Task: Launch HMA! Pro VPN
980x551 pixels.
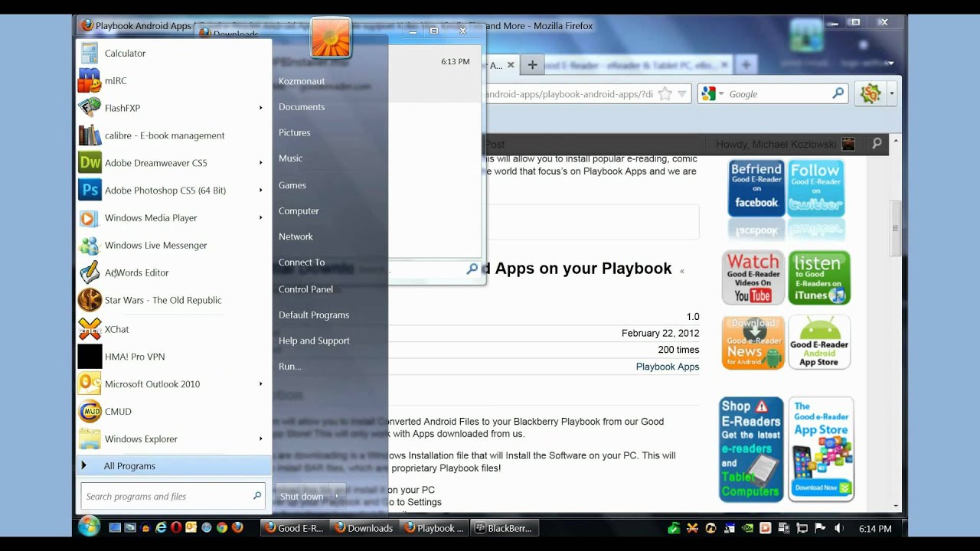Action: click(174, 357)
